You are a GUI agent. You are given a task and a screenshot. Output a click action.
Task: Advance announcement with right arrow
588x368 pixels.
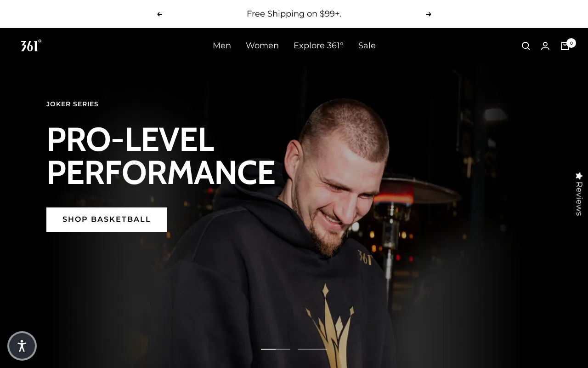point(429,14)
